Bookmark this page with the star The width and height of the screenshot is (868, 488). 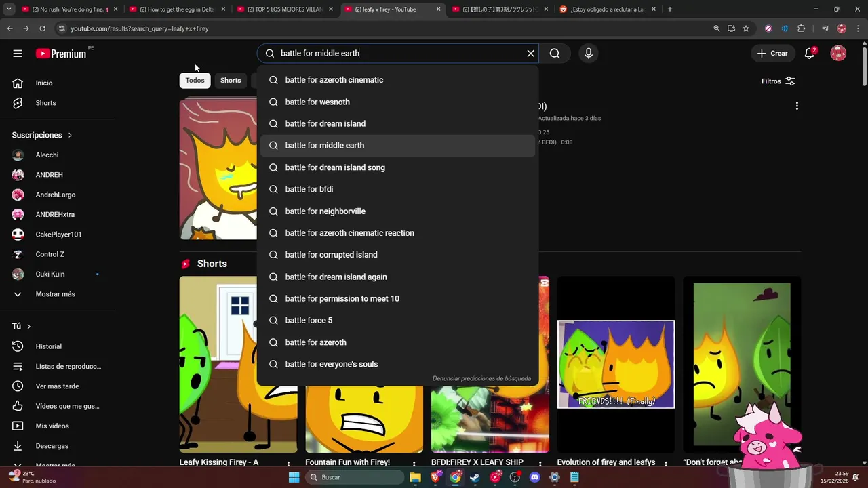tap(746, 28)
